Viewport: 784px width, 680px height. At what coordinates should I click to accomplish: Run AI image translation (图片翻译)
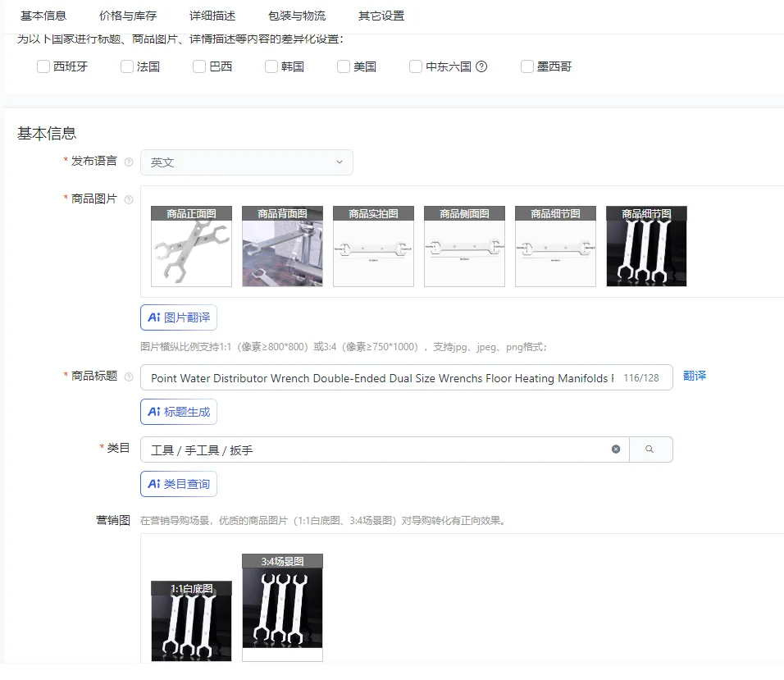pos(178,317)
